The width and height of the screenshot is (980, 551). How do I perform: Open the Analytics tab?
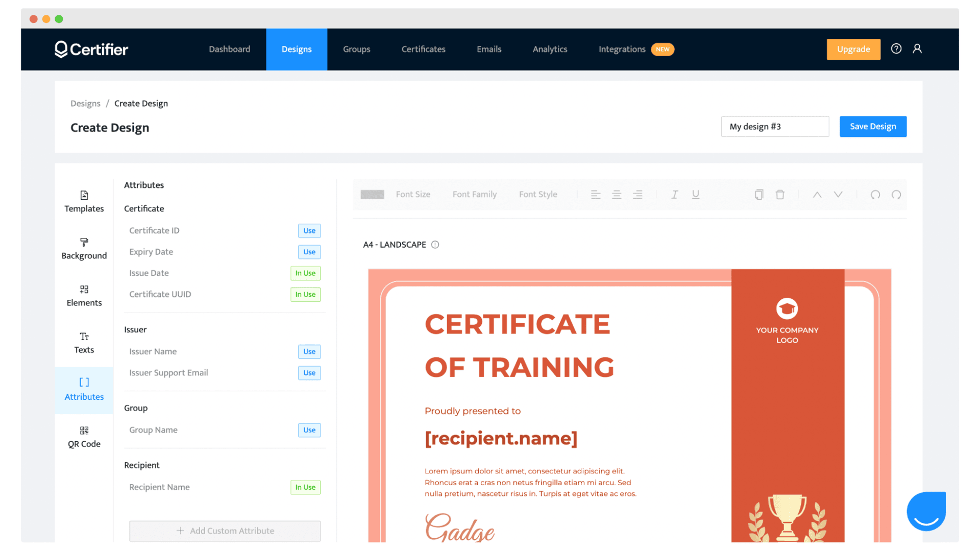coord(550,49)
